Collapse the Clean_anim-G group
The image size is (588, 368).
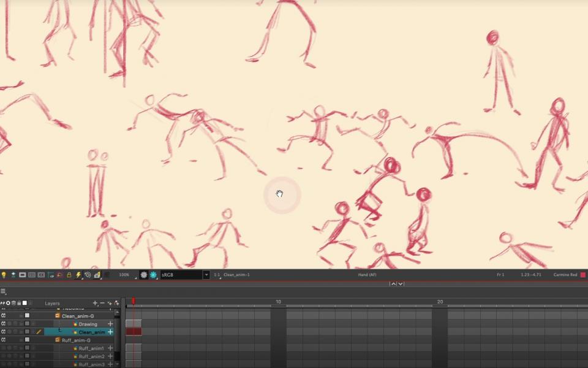click(58, 315)
